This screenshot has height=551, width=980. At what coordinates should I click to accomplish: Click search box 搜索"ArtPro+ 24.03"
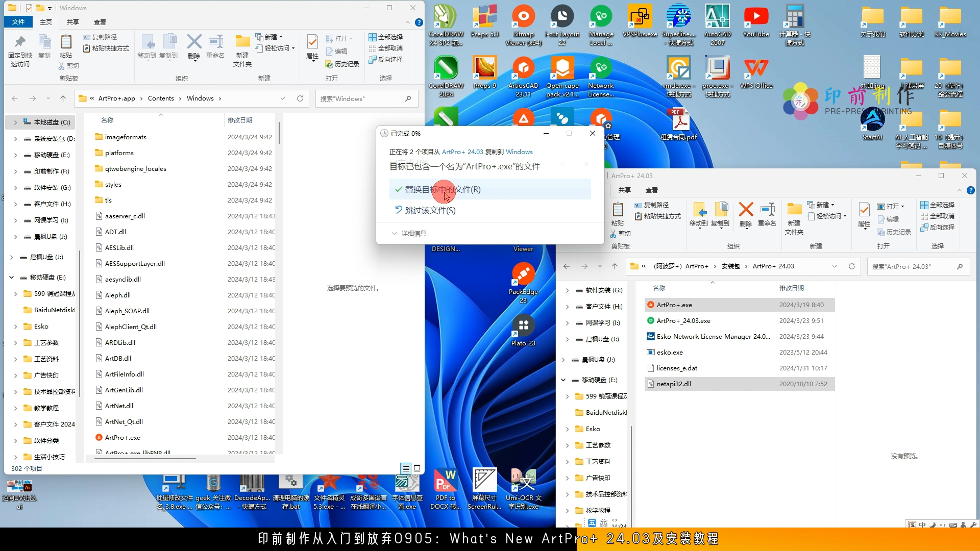[x=918, y=266]
